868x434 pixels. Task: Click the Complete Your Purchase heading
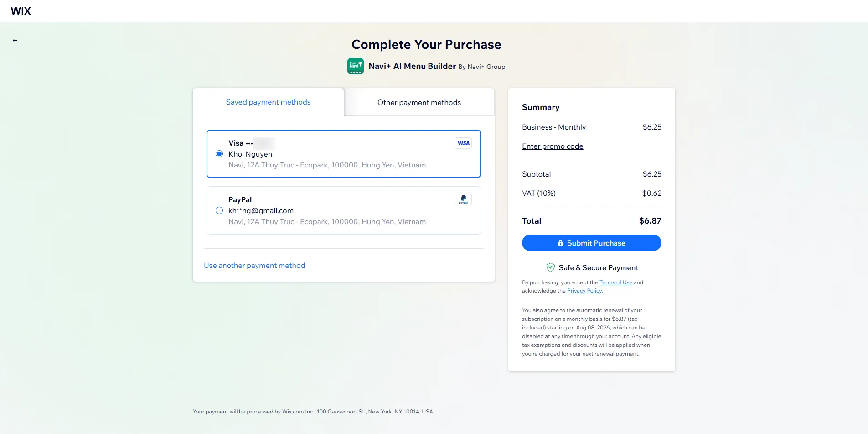coord(426,45)
